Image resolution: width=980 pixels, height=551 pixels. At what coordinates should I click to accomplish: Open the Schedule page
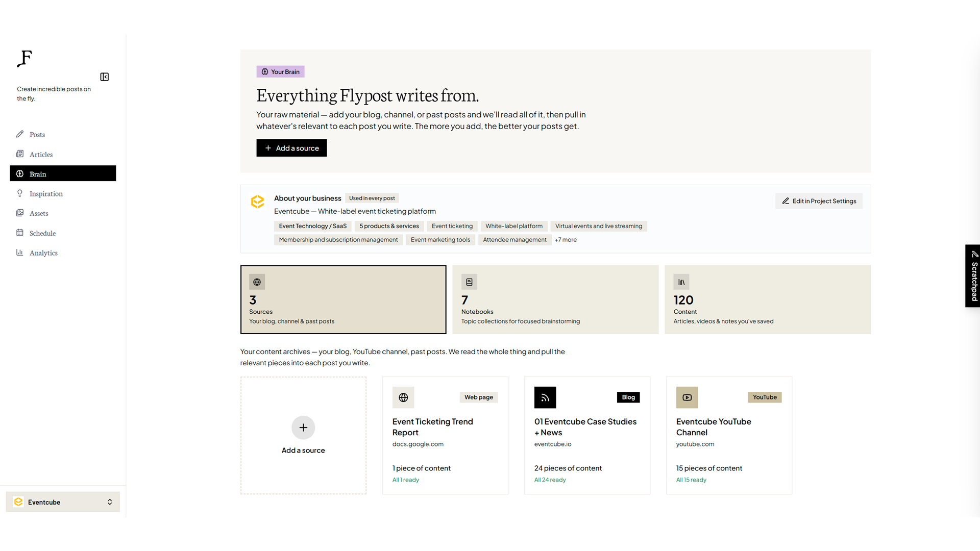coord(63,233)
